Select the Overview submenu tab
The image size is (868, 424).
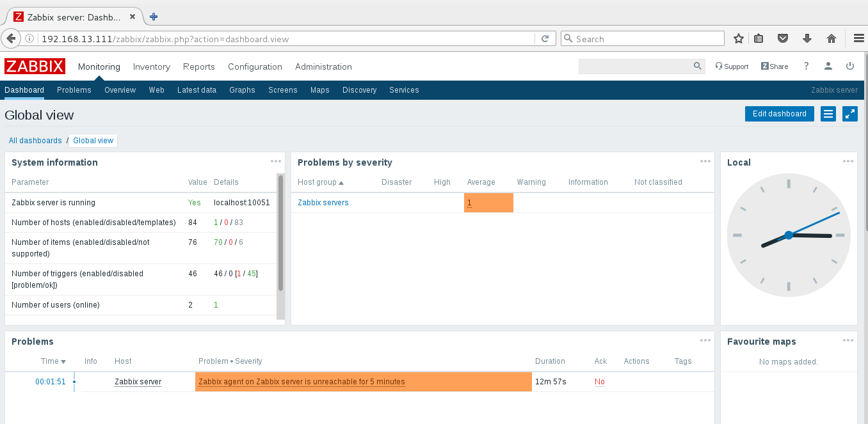point(120,90)
